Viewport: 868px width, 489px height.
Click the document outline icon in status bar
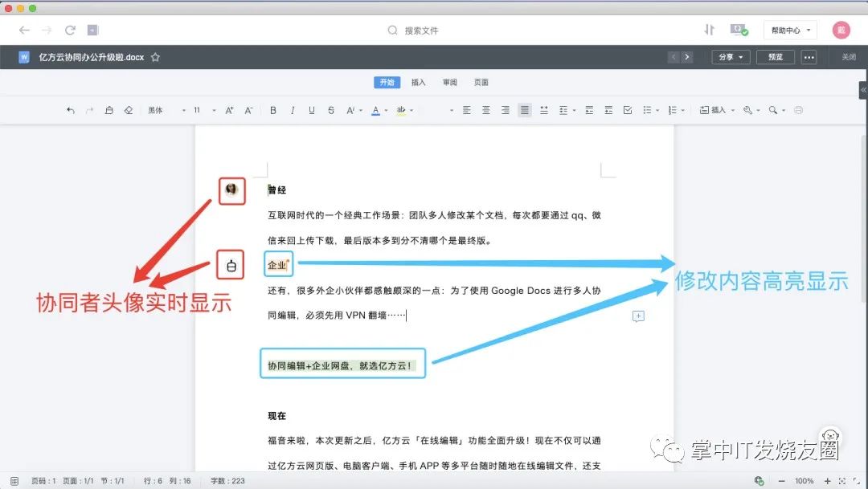pos(14,481)
